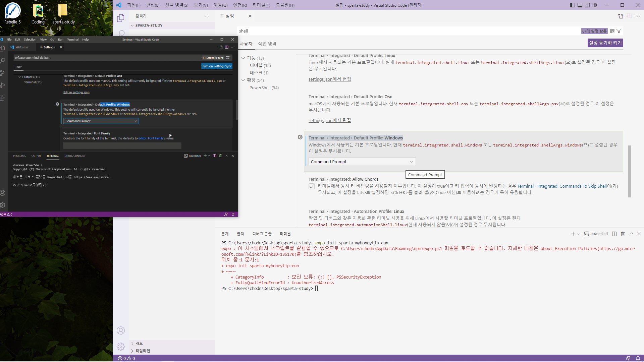The width and height of the screenshot is (644, 362).
Task: Open settings JSON icon in purple window editor toolbar
Action: [x=621, y=16]
